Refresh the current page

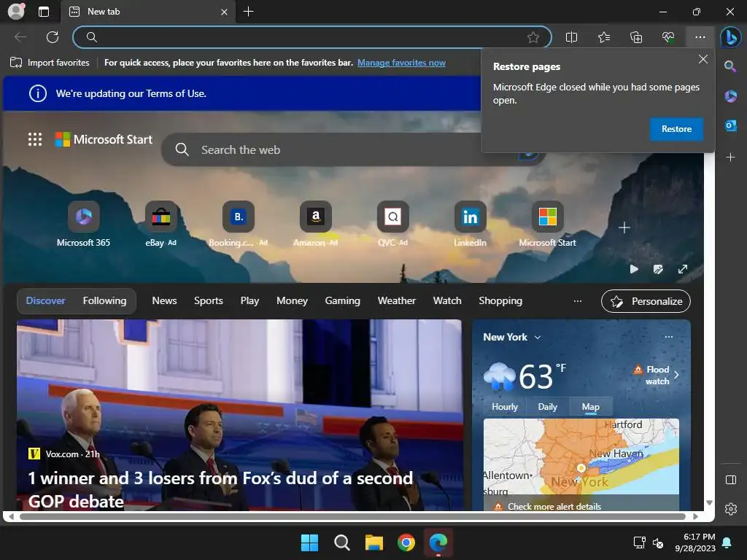coord(53,36)
